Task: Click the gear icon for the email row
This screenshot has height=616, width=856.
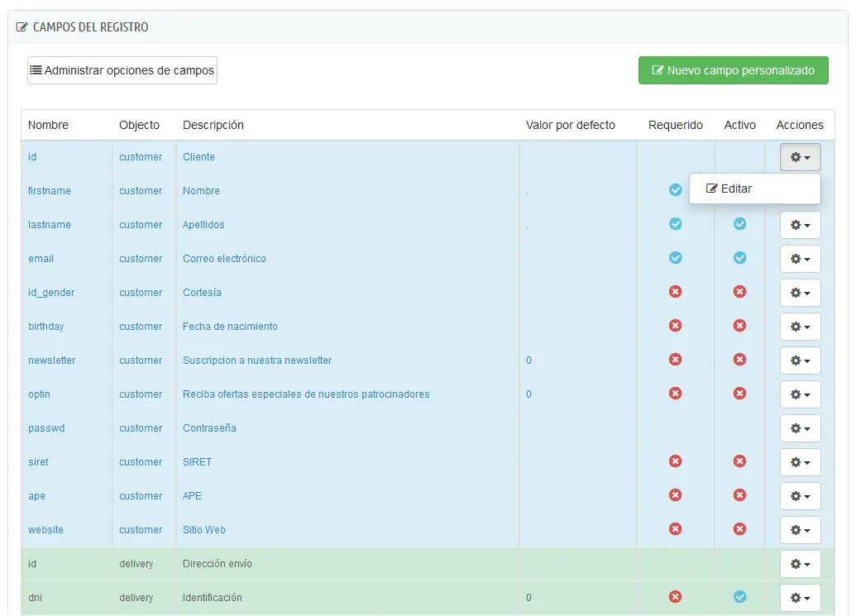Action: point(800,259)
